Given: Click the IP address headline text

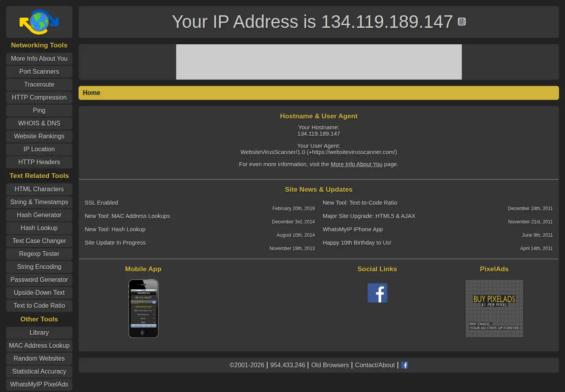Looking at the screenshot, I should [312, 22].
